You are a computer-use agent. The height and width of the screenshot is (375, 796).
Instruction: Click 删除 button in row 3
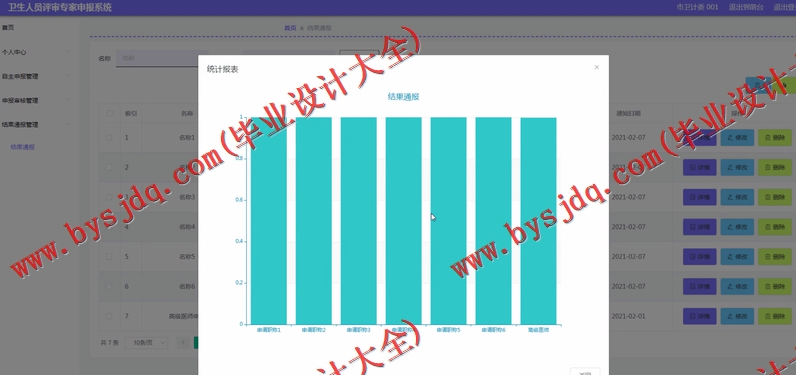coord(775,197)
